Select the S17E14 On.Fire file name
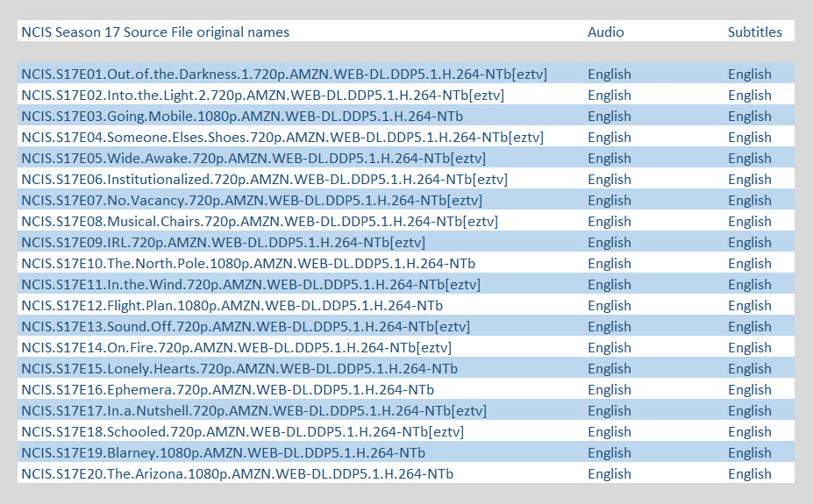Image resolution: width=813 pixels, height=504 pixels. click(237, 348)
